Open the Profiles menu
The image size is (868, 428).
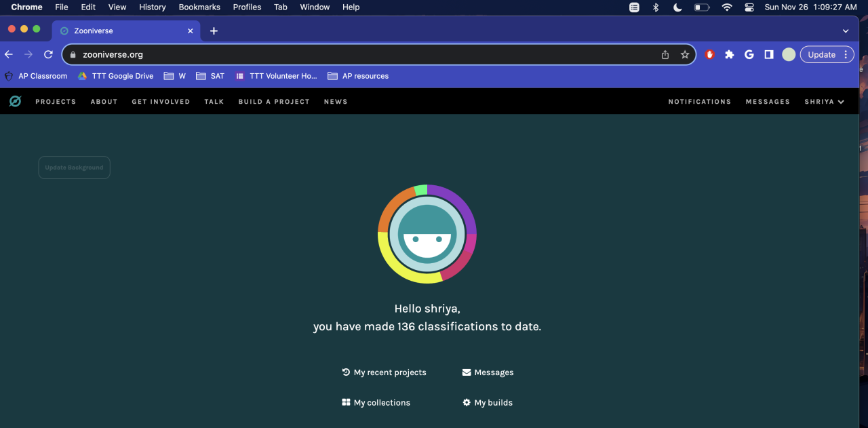click(x=247, y=7)
